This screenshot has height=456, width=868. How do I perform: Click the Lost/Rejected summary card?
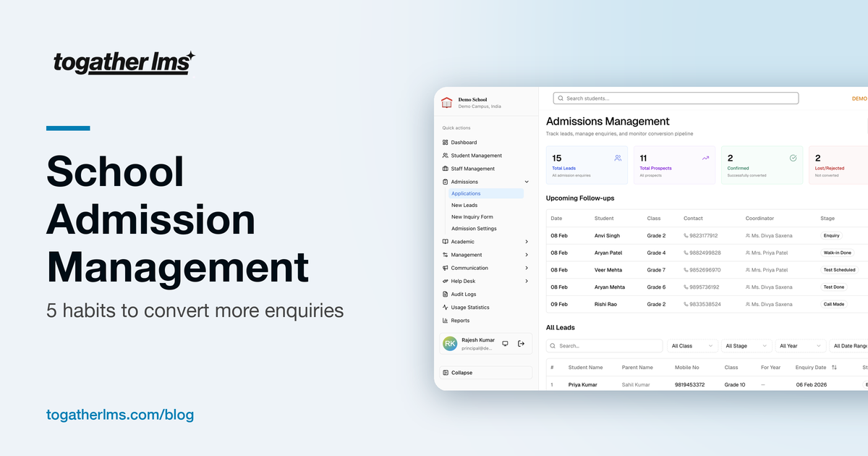click(x=838, y=165)
